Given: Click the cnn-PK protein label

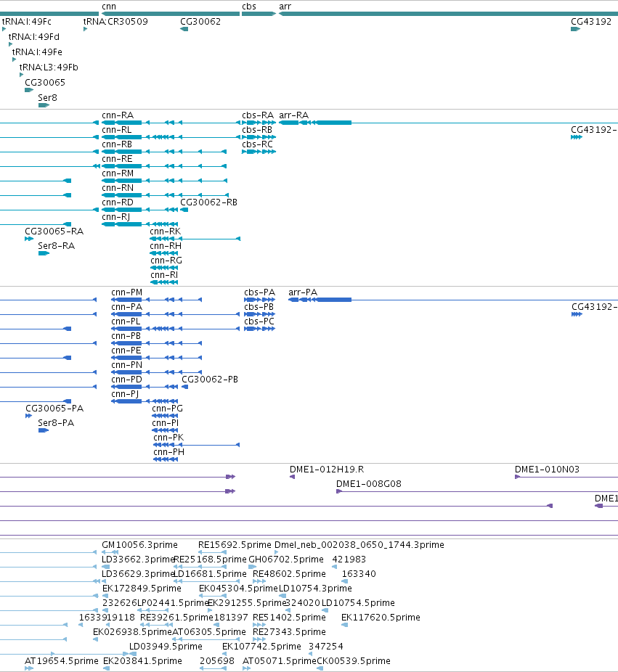Looking at the screenshot, I should [168, 438].
